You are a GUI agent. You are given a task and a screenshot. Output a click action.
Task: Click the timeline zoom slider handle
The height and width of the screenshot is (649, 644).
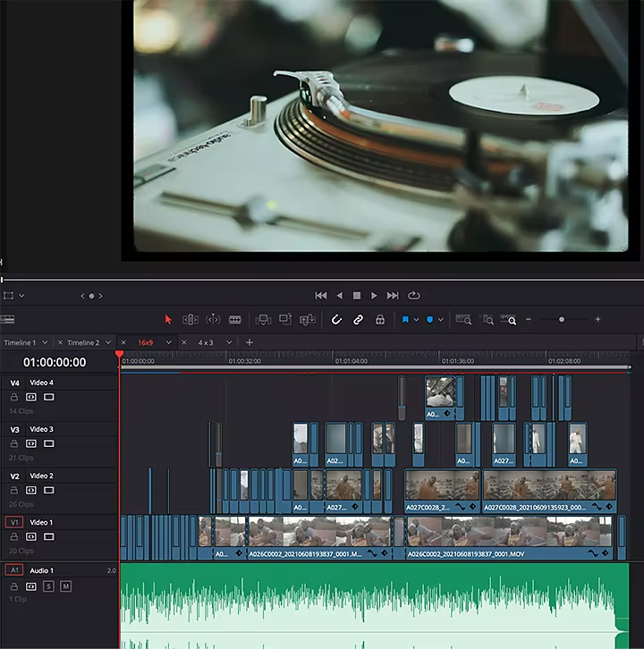click(562, 319)
